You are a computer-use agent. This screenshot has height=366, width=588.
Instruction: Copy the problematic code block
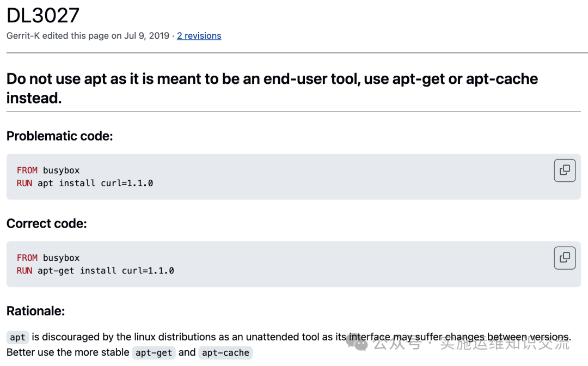pyautogui.click(x=565, y=170)
